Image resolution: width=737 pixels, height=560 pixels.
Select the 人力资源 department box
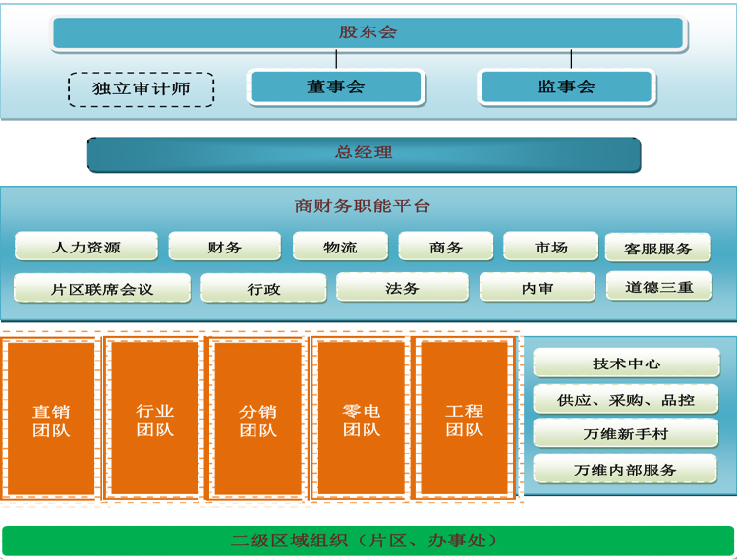(86, 247)
